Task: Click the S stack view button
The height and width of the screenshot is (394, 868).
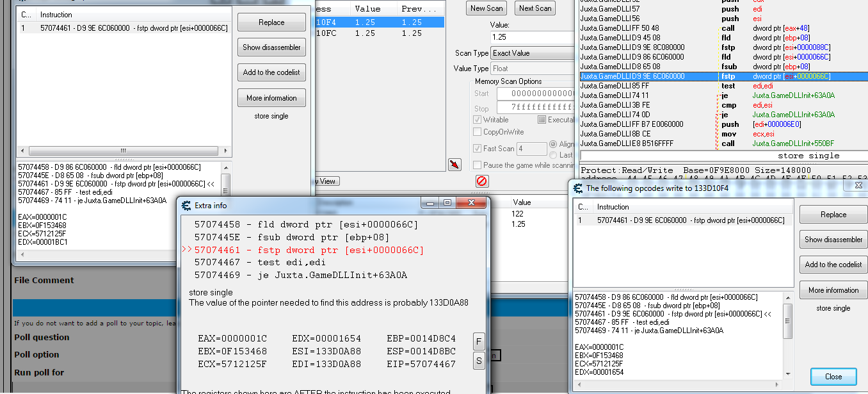Action: (479, 360)
